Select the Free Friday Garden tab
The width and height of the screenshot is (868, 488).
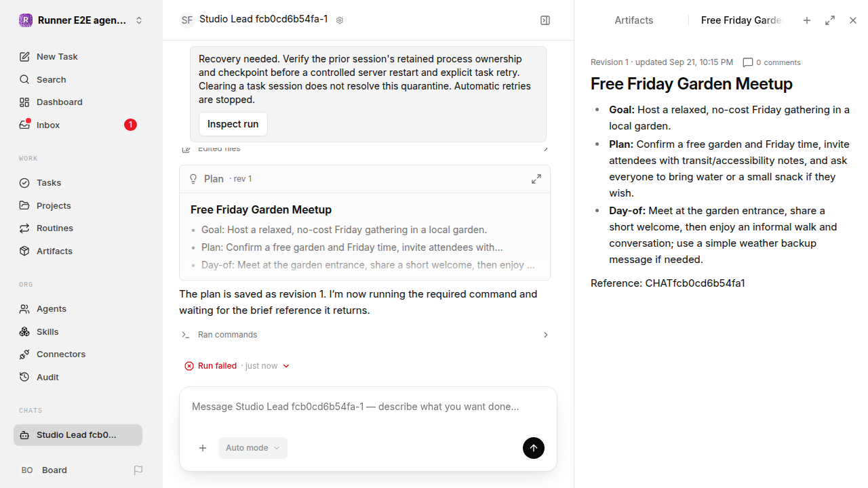tap(741, 20)
